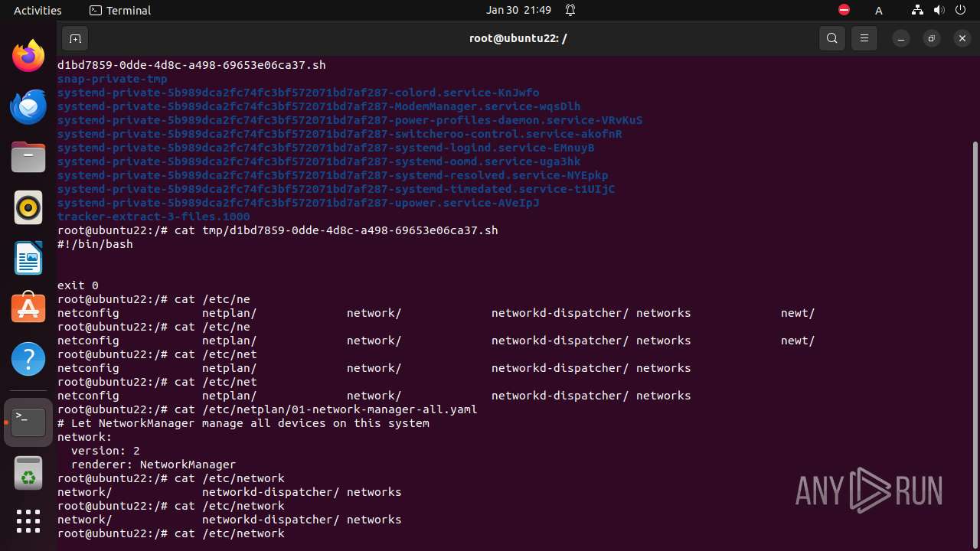The image size is (980, 551).
Task: Click the version: 2 line
Action: click(106, 451)
